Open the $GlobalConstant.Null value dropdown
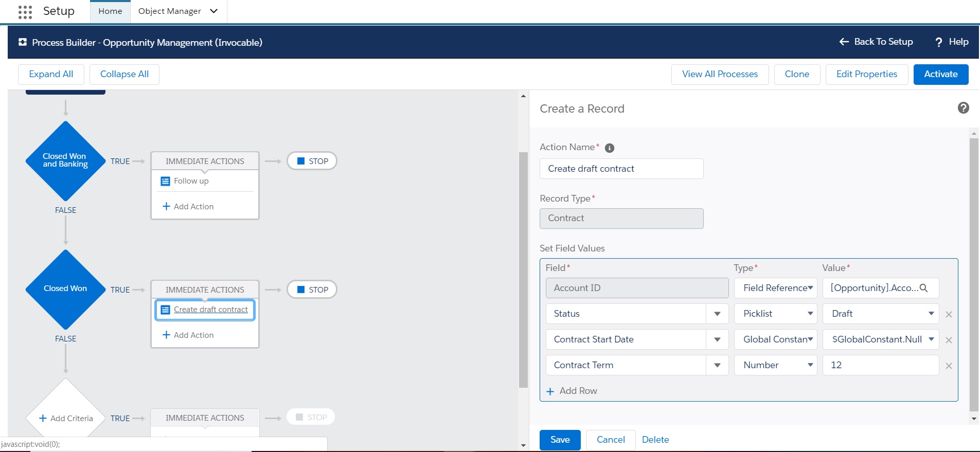This screenshot has height=452, width=980. 881,339
